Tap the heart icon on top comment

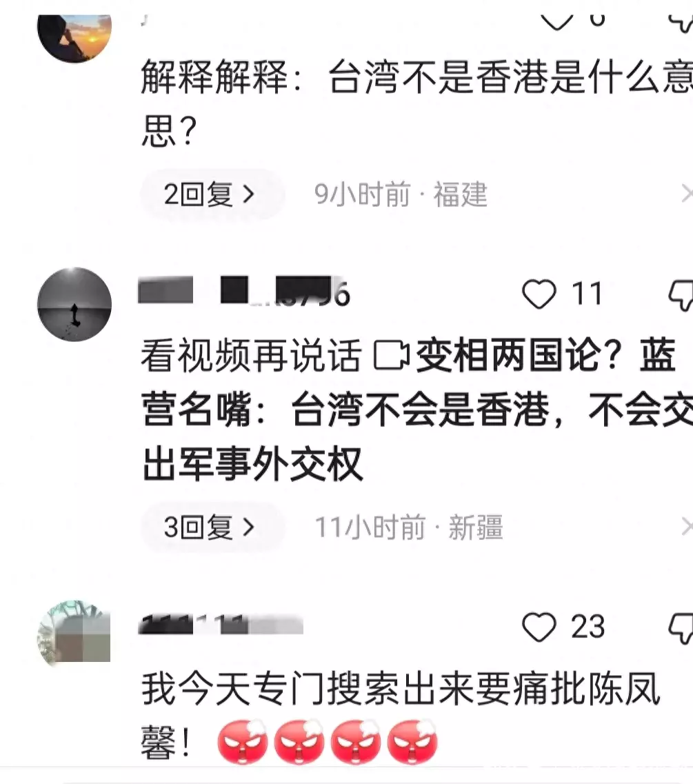pyautogui.click(x=557, y=22)
